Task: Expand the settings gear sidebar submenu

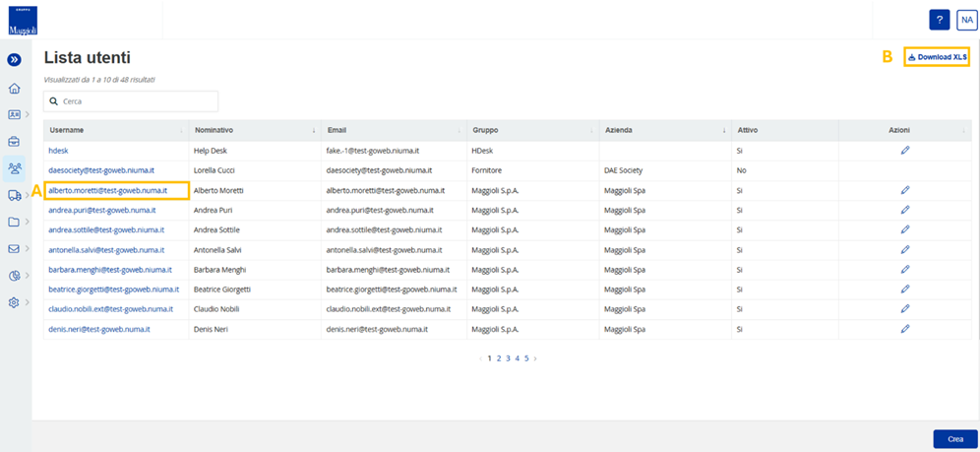Action: coord(28,302)
